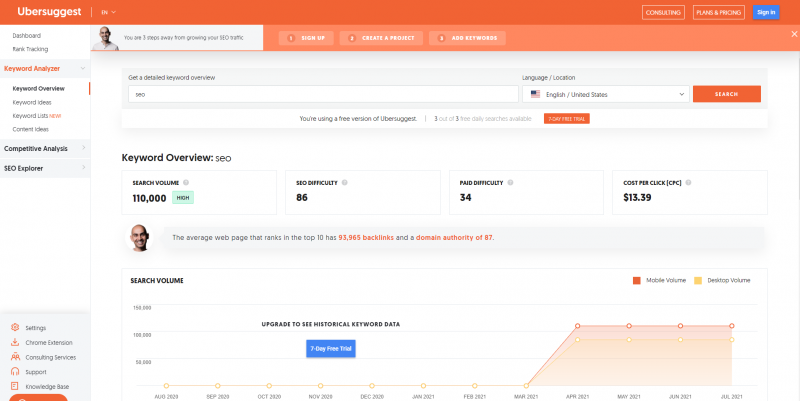Click Neil Patel avatar beside backlinks message
800x401 pixels.
coord(139,238)
